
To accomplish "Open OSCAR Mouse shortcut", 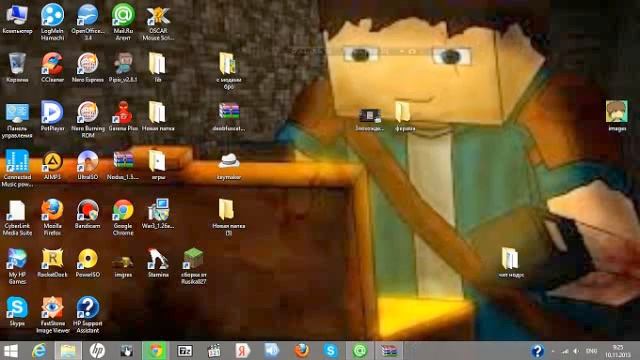I will click(158, 23).
